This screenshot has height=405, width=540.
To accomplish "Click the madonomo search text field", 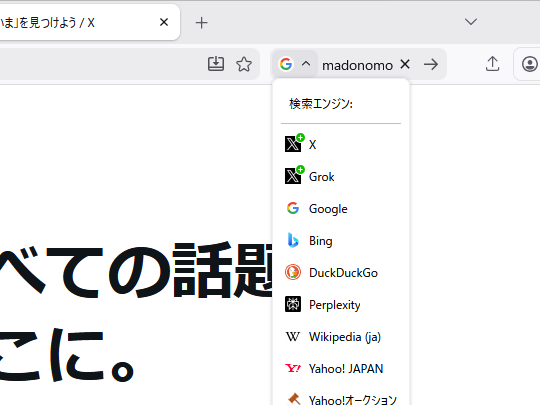I will point(357,65).
